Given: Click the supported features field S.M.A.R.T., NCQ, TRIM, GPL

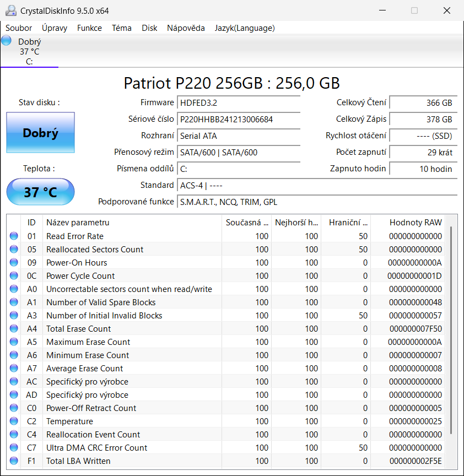Looking at the screenshot, I should pos(317,202).
